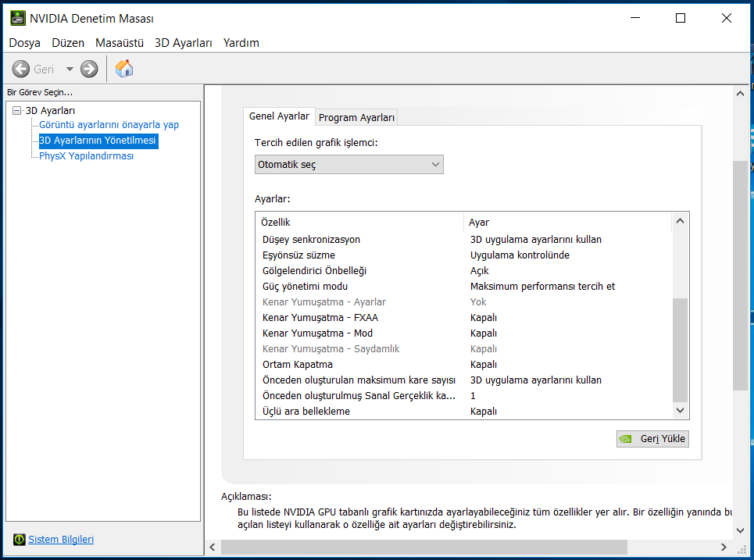Maximize the NVIDIA Denetim Masası window
This screenshot has height=560, width=754.
[x=681, y=18]
